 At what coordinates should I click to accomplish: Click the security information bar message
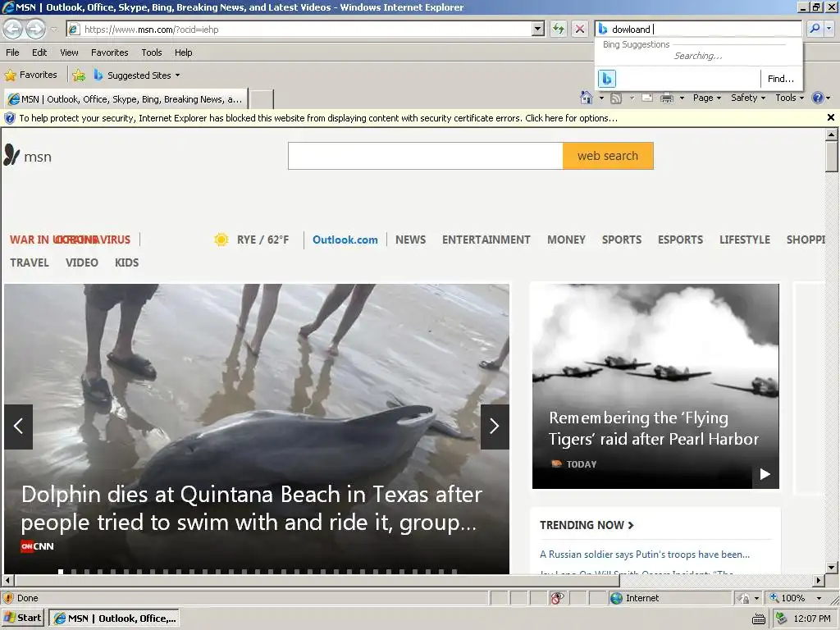pos(318,118)
